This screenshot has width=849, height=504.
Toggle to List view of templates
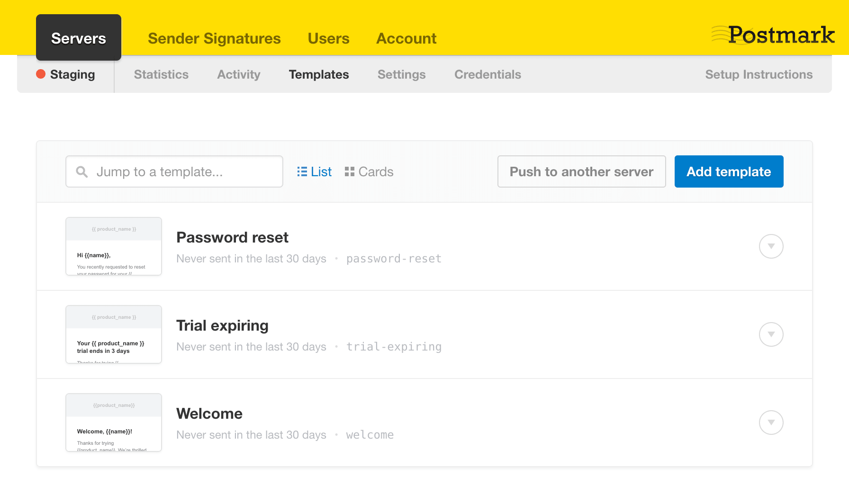click(x=314, y=171)
